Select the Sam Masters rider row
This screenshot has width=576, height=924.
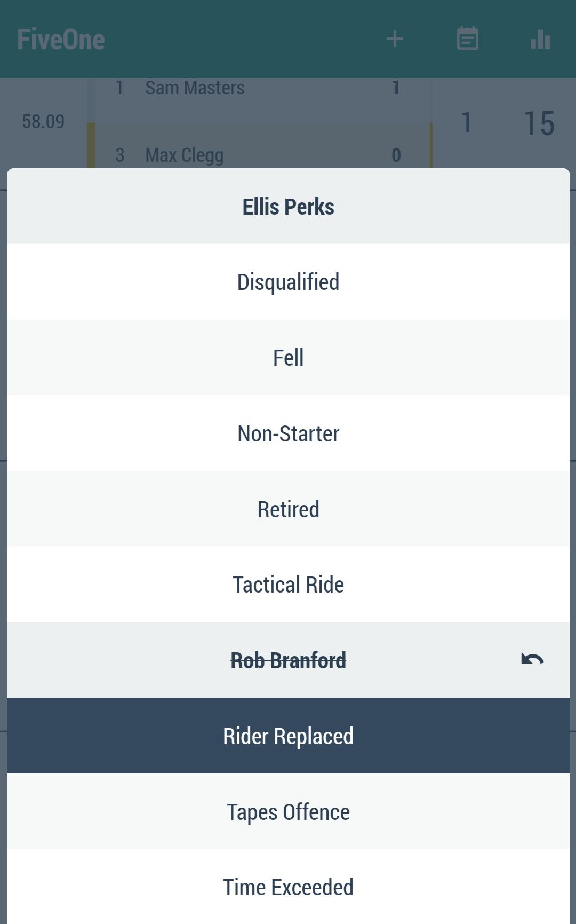(195, 88)
